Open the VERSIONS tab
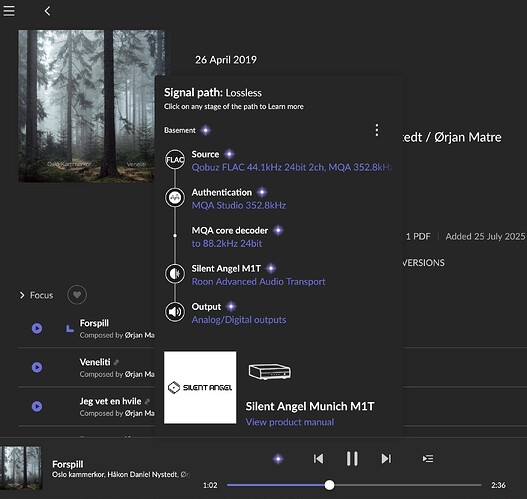This screenshot has width=527, height=499. (423, 263)
